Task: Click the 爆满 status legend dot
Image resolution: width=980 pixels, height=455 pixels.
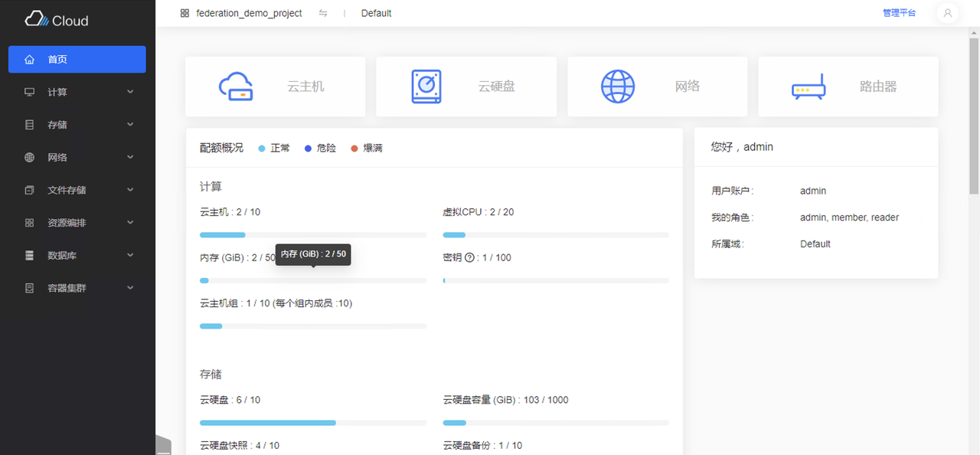Action: 353,148
